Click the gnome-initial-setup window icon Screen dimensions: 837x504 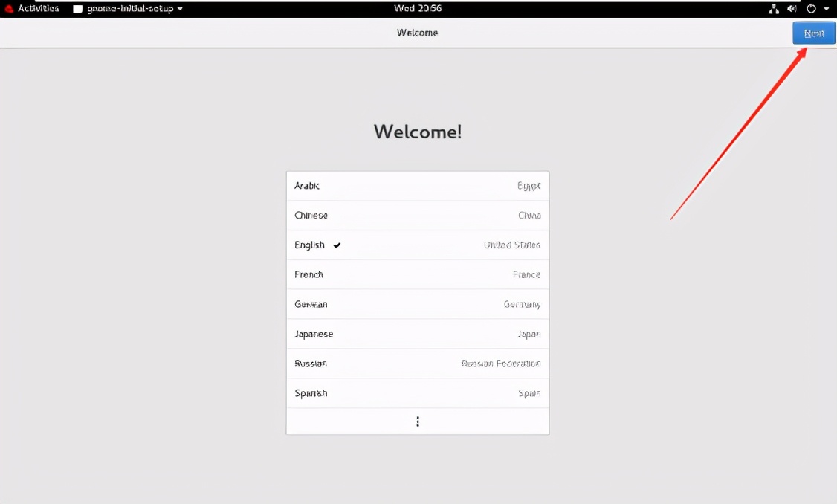(x=77, y=9)
